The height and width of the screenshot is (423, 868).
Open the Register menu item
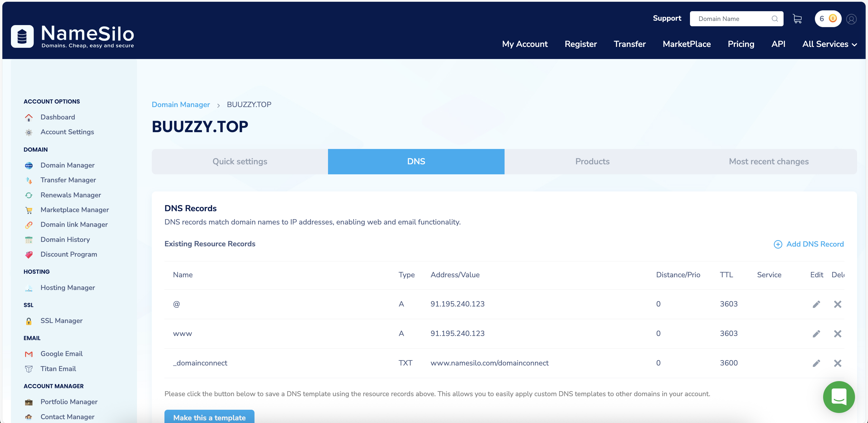[580, 44]
